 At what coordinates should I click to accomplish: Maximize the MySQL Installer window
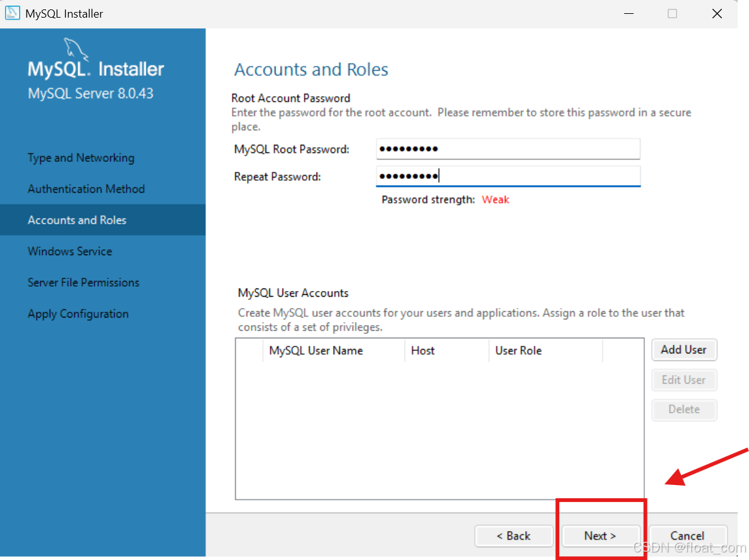click(672, 13)
